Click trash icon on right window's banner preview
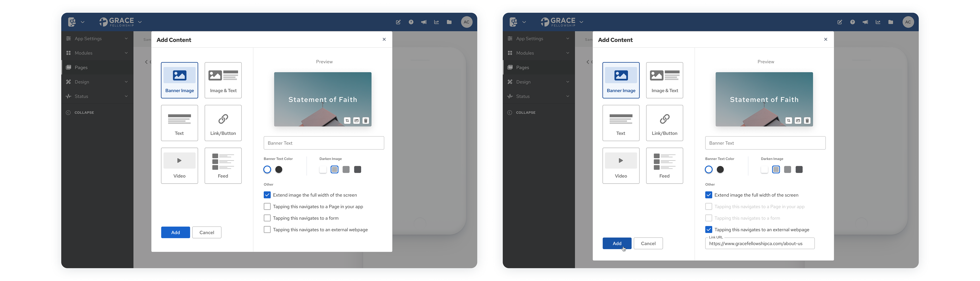This screenshot has width=980, height=281. [807, 121]
